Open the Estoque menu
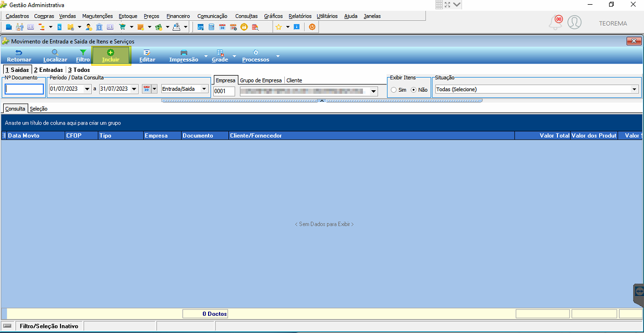The image size is (644, 333). pos(128,16)
